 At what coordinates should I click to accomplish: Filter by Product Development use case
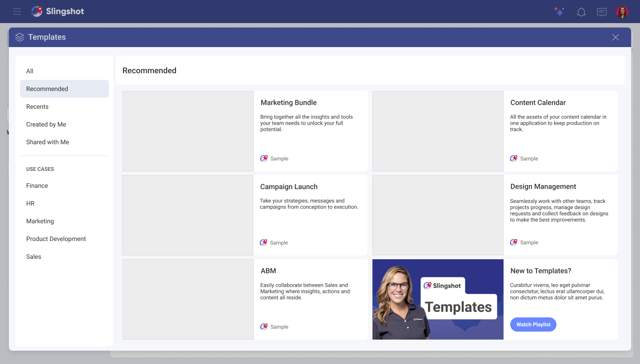coord(64,239)
